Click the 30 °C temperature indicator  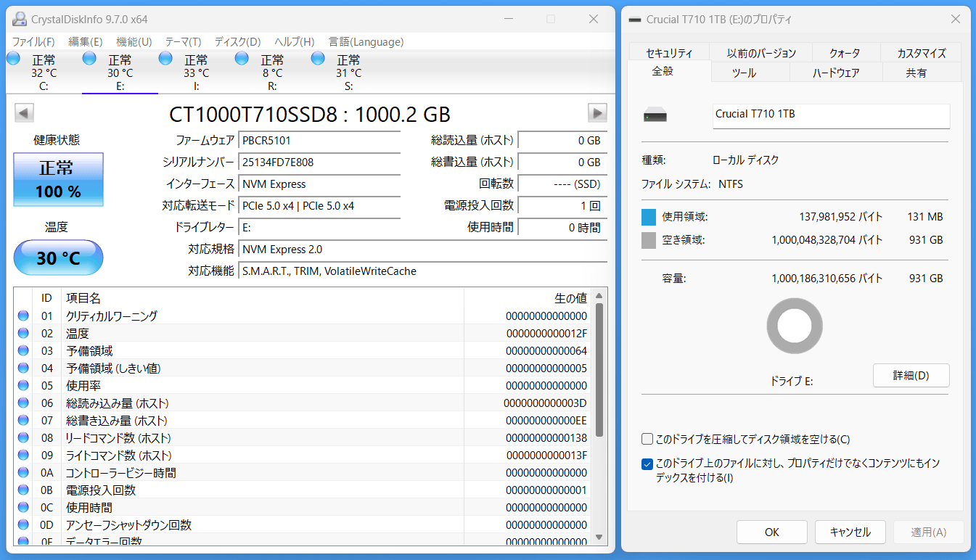(x=59, y=258)
